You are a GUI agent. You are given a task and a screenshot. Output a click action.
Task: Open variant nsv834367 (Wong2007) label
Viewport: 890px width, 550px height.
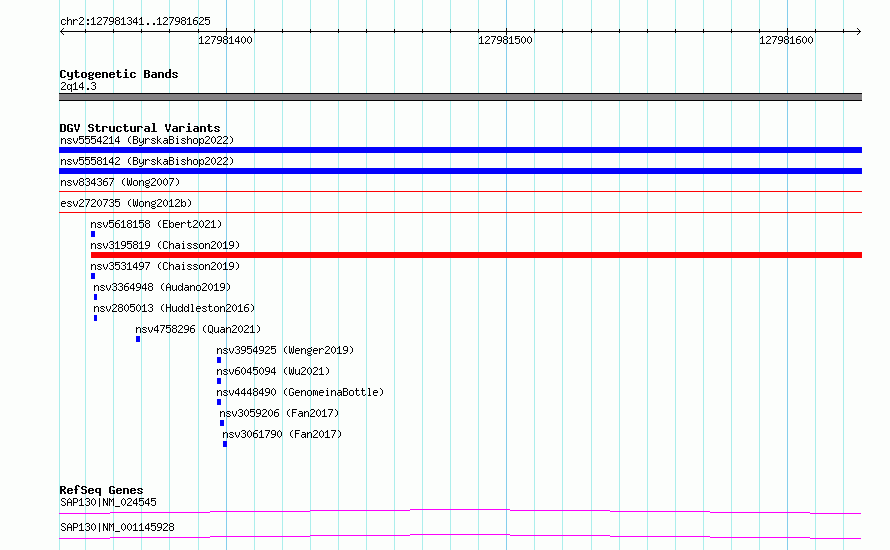tap(120, 182)
